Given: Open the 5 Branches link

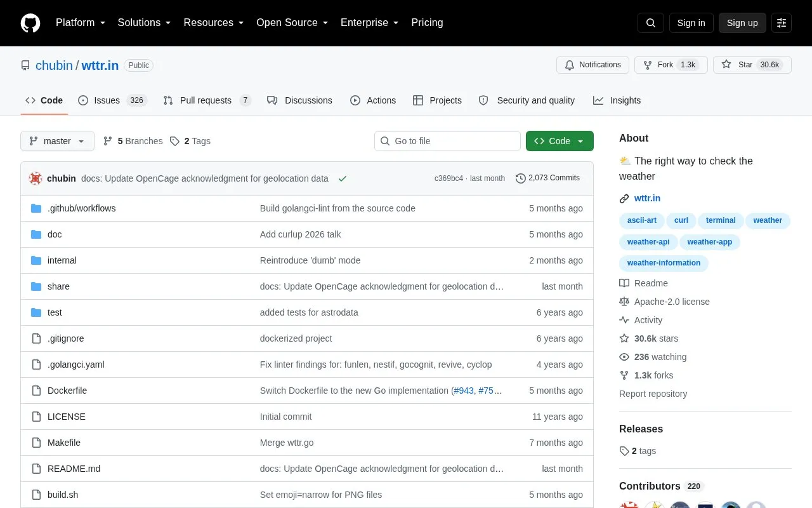Looking at the screenshot, I should (133, 141).
